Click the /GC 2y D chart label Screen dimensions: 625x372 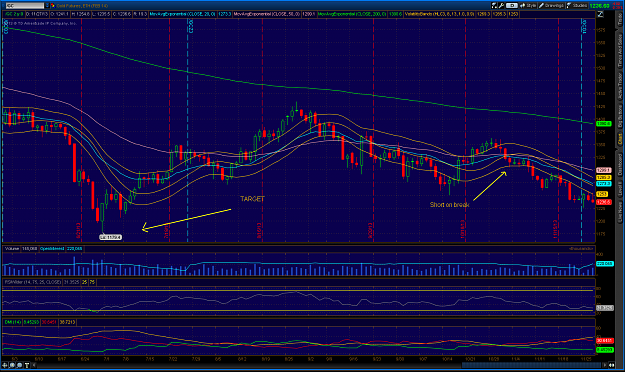(x=14, y=14)
